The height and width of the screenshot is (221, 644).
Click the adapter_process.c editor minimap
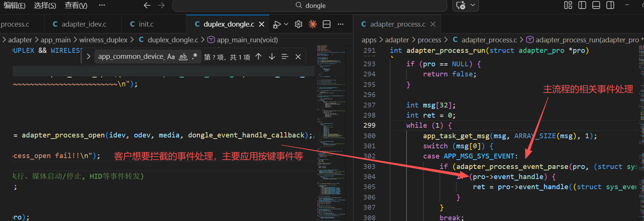641,133
